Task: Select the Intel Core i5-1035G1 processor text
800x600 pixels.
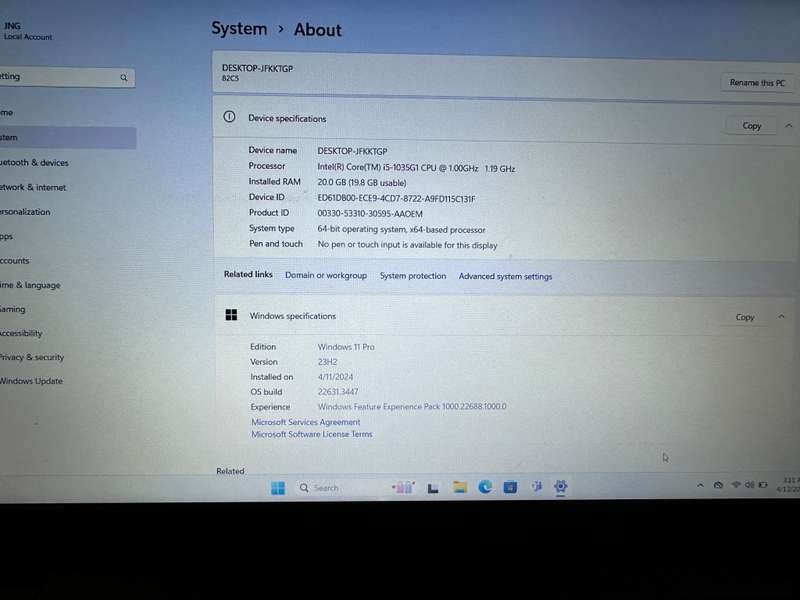Action: click(x=416, y=168)
